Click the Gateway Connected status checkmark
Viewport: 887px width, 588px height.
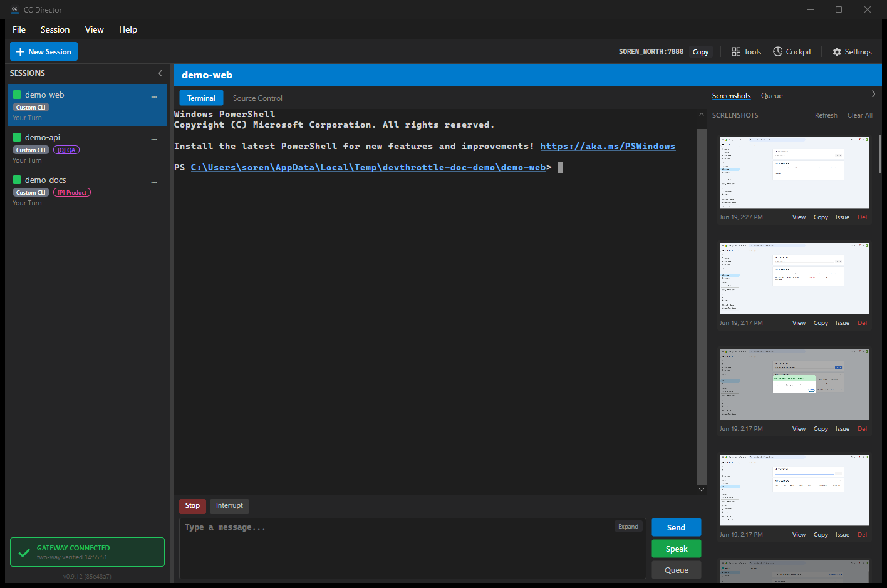(24, 552)
